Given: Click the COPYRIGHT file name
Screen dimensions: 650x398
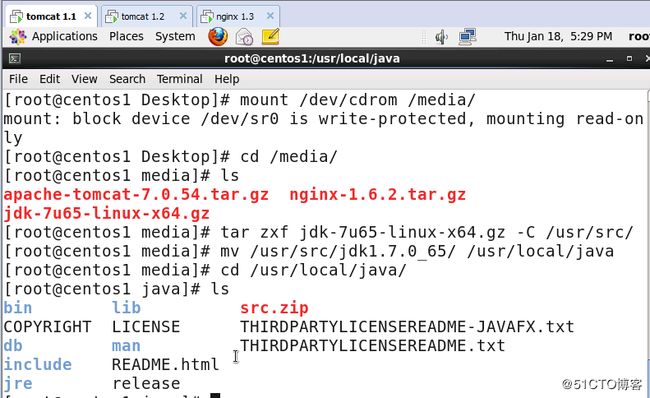Looking at the screenshot, I should (47, 327).
